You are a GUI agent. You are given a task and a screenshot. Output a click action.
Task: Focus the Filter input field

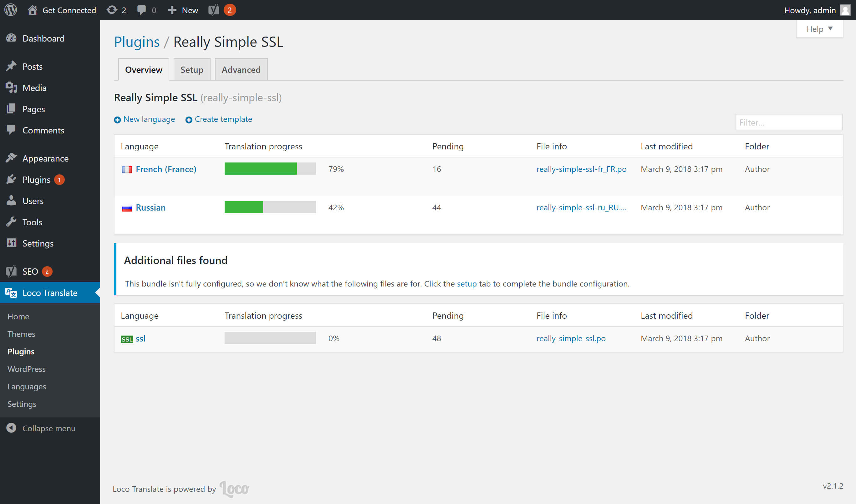coord(788,122)
